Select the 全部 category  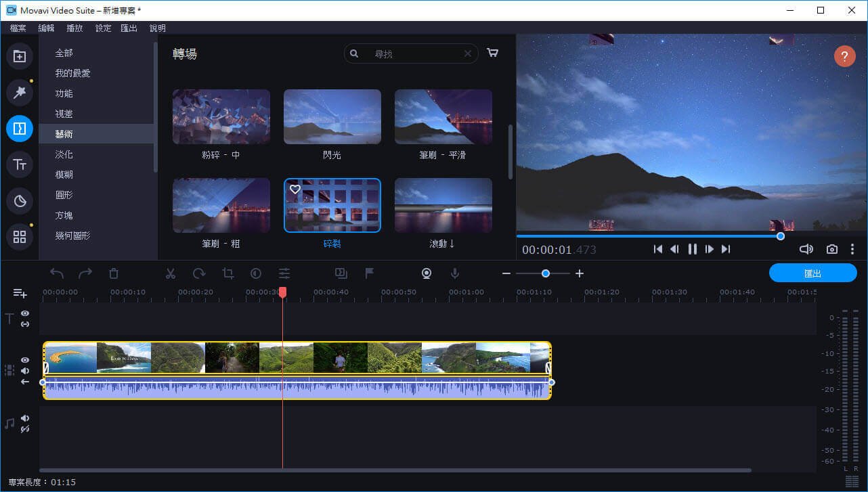click(96, 53)
